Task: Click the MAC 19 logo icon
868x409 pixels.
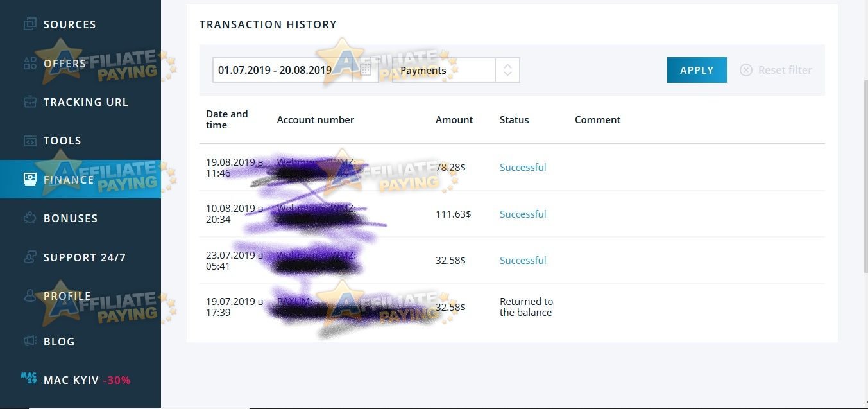Action: 28,378
